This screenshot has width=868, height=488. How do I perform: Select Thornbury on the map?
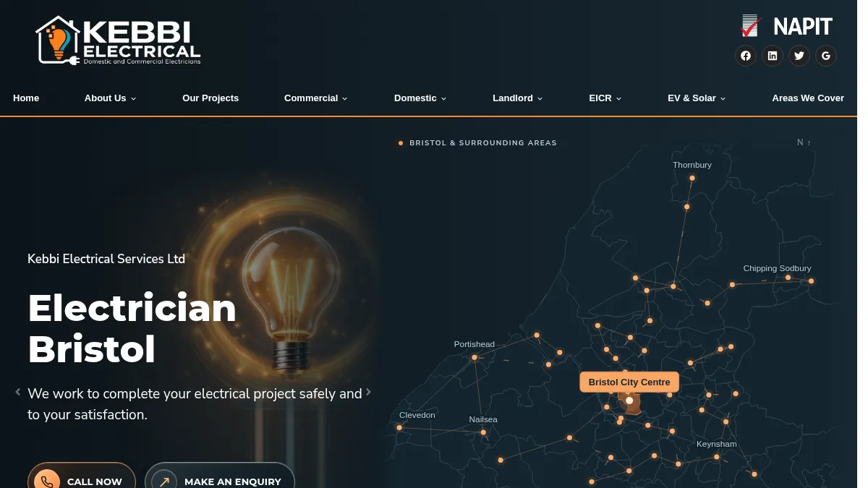pyautogui.click(x=692, y=165)
